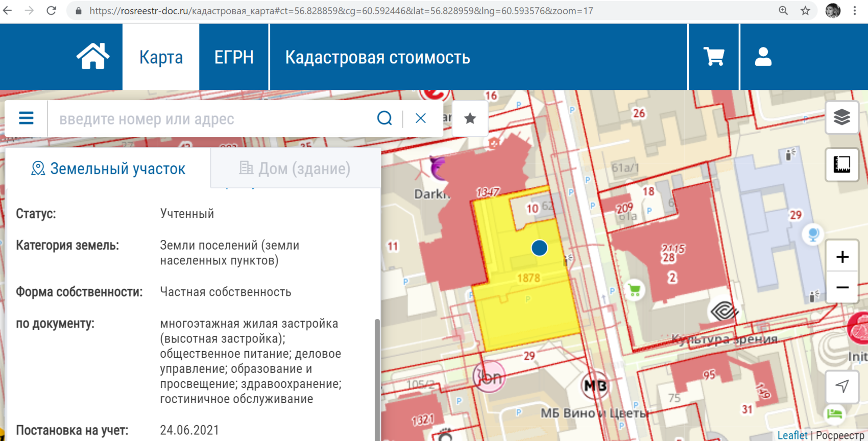Reload the page in the browser
The image size is (868, 441).
tap(51, 11)
